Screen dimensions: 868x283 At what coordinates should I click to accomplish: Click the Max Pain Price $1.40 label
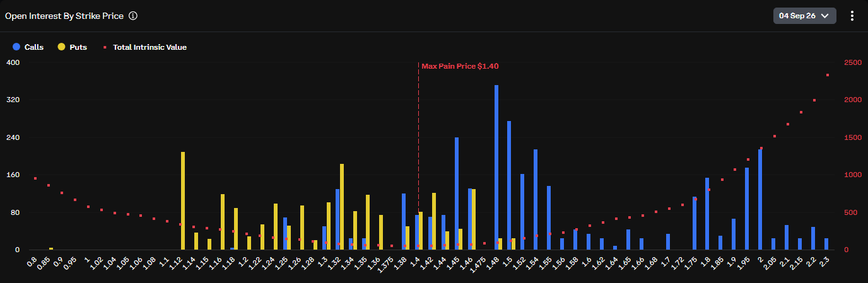tap(460, 66)
